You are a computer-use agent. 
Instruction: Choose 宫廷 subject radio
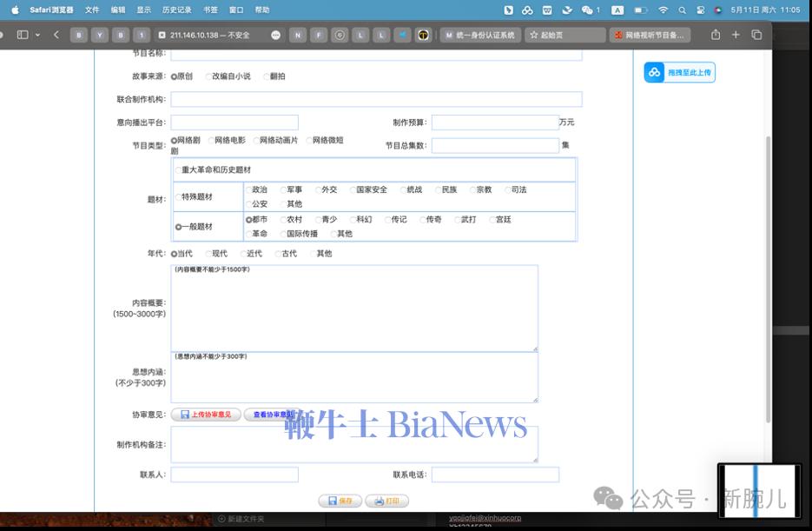coord(492,220)
